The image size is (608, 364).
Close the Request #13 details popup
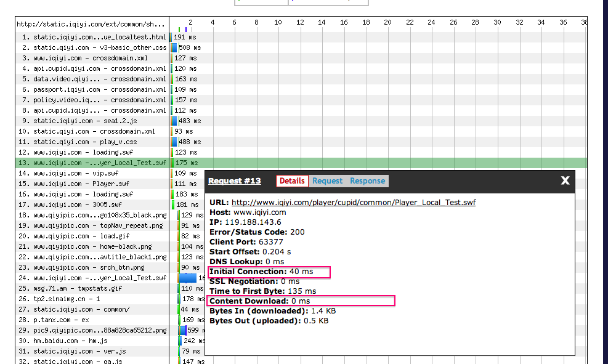coord(565,180)
